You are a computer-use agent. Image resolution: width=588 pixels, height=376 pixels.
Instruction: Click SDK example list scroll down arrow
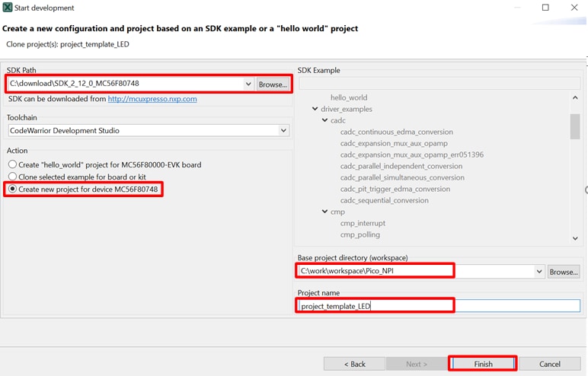pyautogui.click(x=575, y=238)
